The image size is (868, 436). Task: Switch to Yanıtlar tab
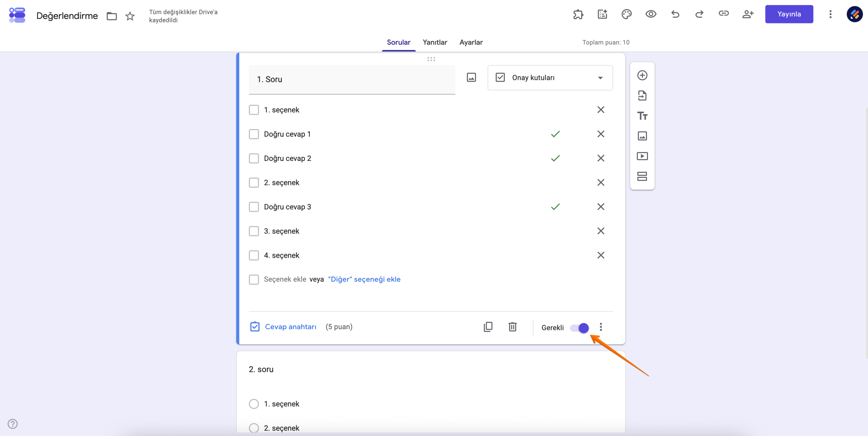pyautogui.click(x=435, y=42)
